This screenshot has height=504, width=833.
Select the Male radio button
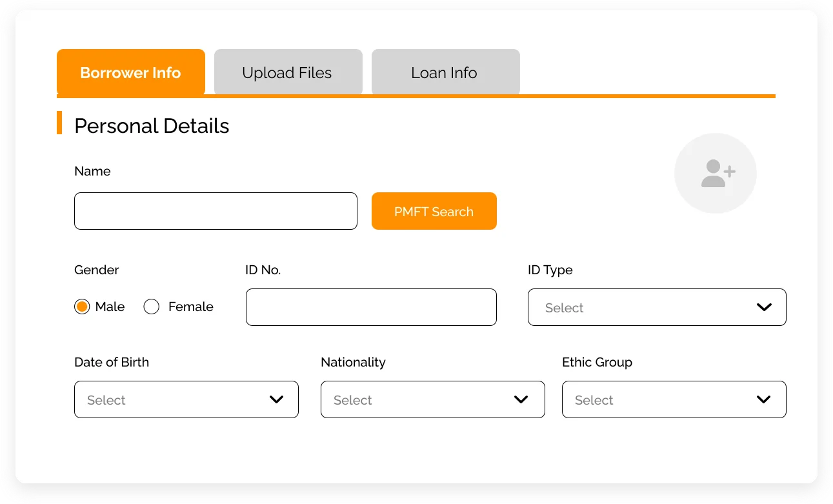(82, 307)
